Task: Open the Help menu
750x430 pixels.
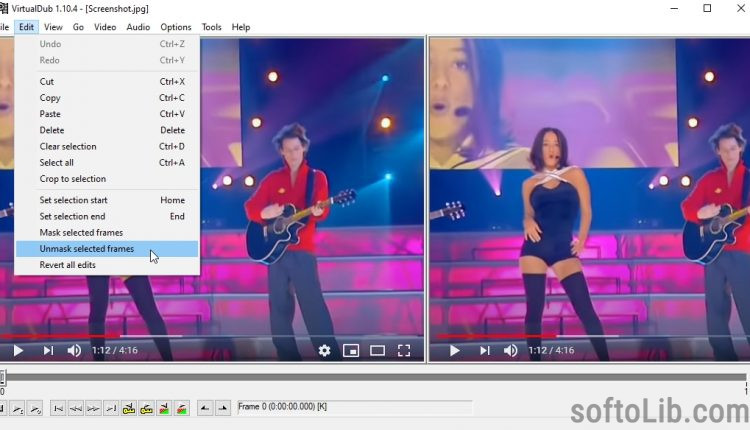Action: 241,27
